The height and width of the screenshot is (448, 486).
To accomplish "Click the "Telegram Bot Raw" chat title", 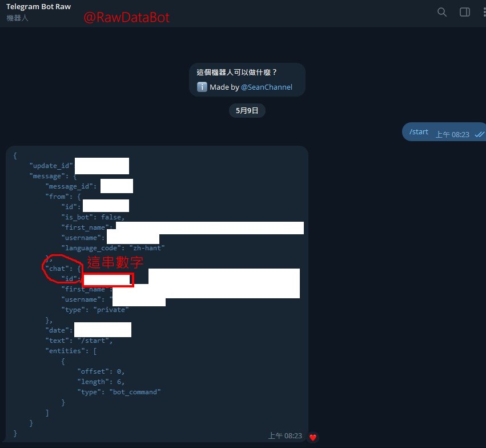I will (38, 7).
